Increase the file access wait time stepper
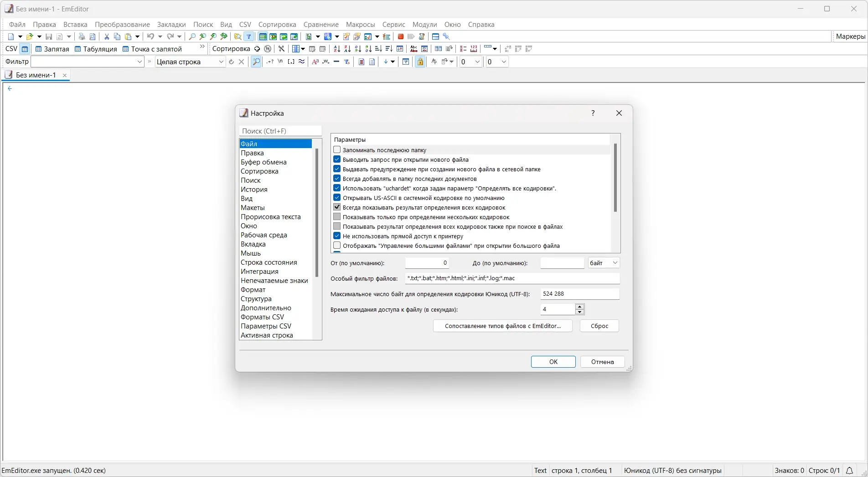 click(x=579, y=307)
